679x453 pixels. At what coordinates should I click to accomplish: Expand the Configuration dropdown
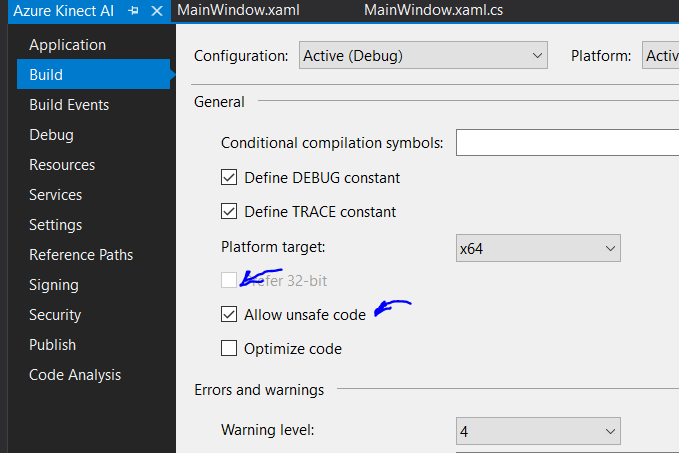(424, 56)
